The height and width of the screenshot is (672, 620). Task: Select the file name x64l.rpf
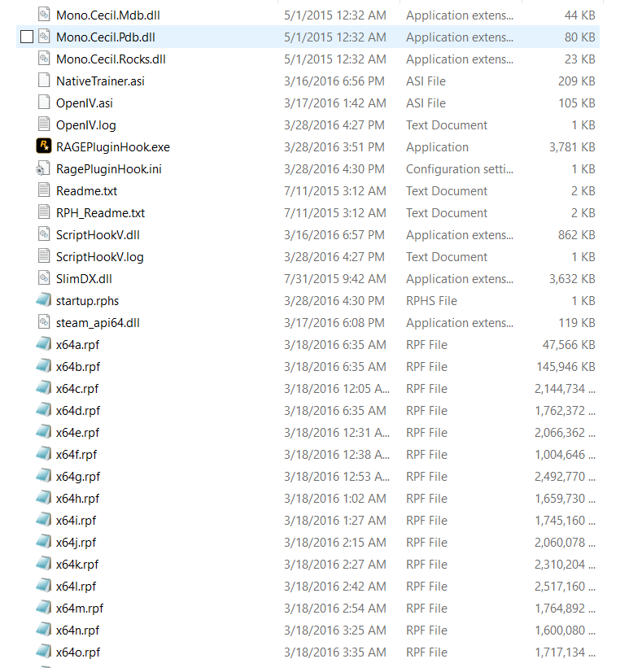[x=76, y=587]
